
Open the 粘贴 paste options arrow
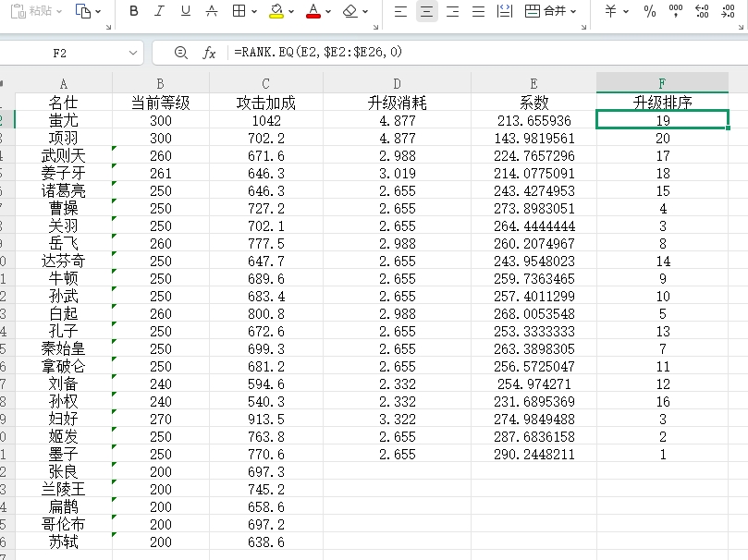tap(59, 11)
